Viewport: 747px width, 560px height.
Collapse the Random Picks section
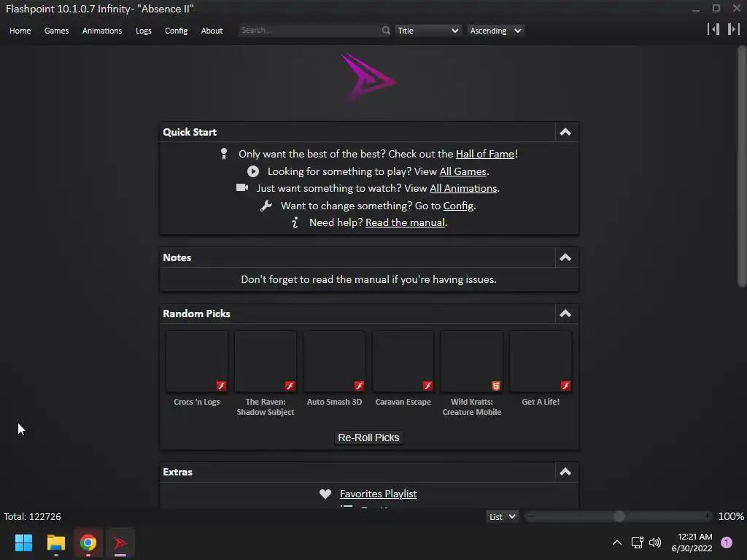[565, 314]
